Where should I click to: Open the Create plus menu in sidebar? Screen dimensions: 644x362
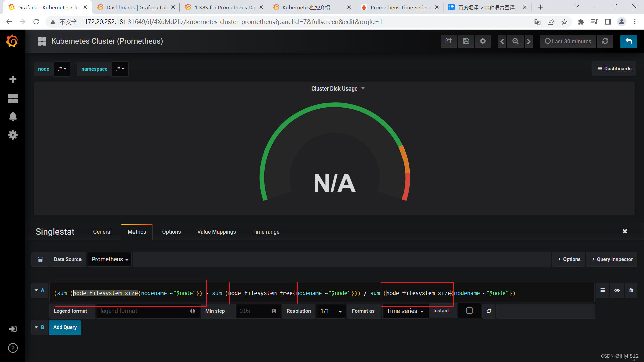pyautogui.click(x=13, y=79)
